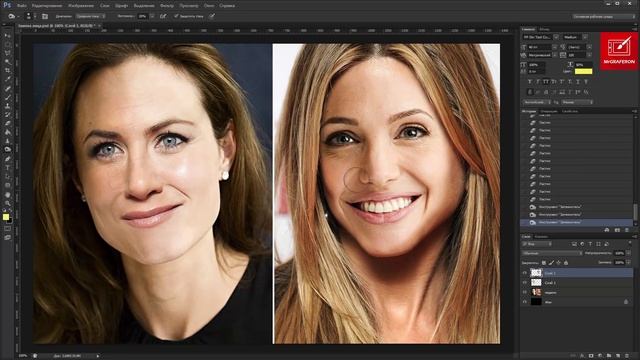Open the workspace switcher dropdown

[604, 16]
